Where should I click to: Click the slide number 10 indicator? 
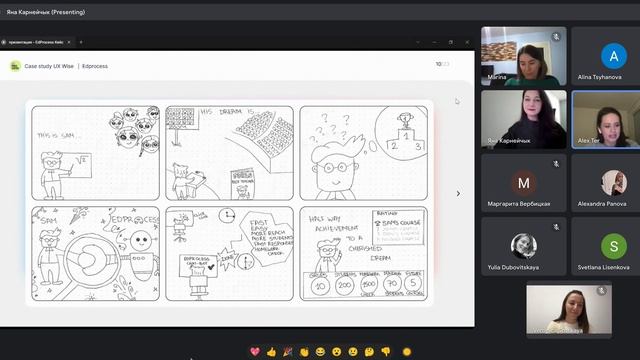coord(438,64)
